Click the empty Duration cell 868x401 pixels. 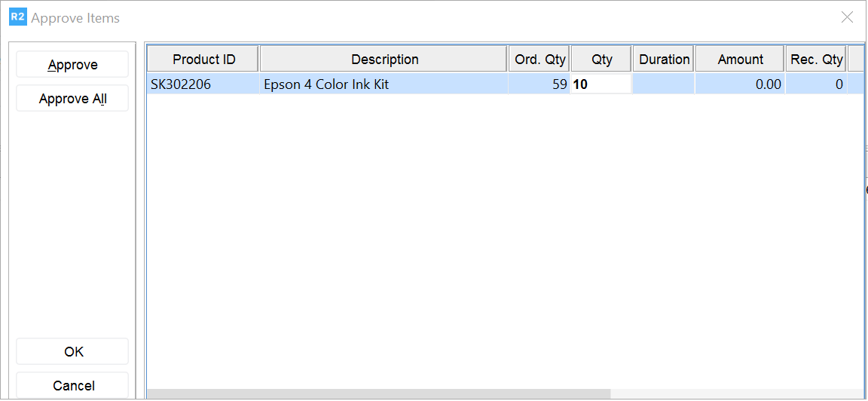(664, 84)
